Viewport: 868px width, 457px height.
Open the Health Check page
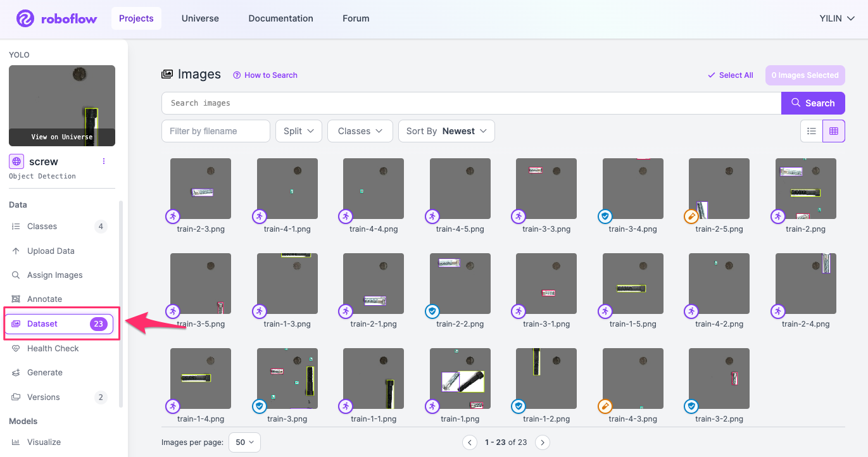53,349
